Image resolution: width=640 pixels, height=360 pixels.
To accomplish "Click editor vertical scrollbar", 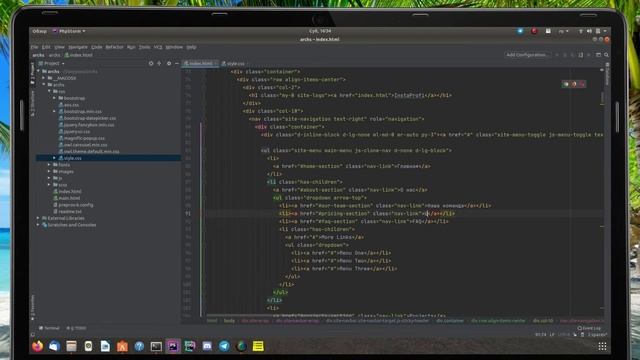I will (x=602, y=97).
